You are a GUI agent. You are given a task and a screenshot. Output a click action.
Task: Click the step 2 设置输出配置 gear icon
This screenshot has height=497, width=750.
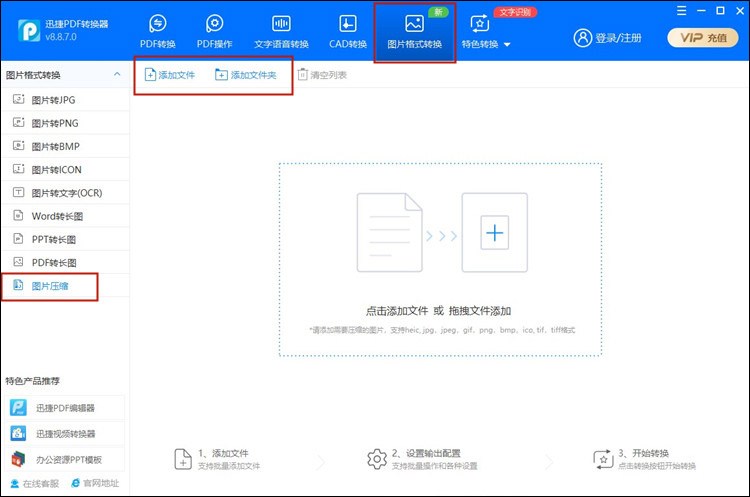[x=377, y=459]
